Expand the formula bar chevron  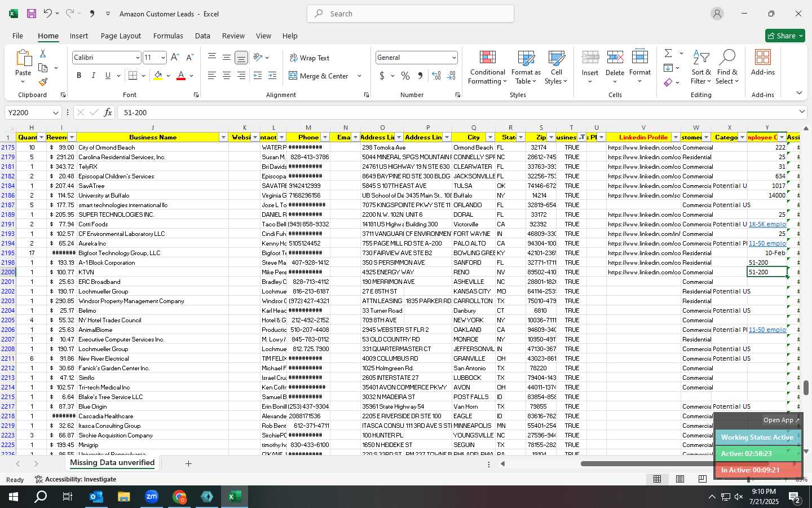pyautogui.click(x=802, y=112)
